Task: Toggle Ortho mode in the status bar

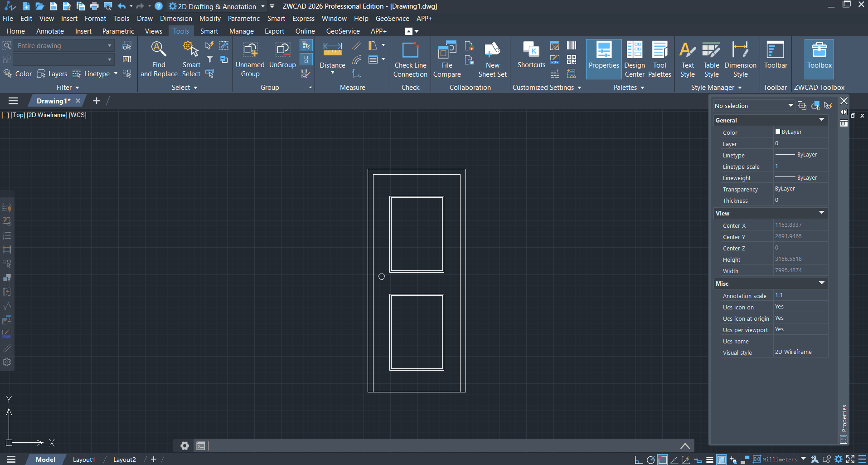Action: (x=638, y=460)
